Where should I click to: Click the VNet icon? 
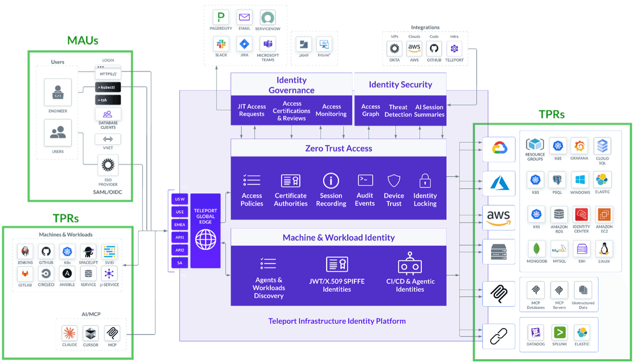pyautogui.click(x=108, y=139)
